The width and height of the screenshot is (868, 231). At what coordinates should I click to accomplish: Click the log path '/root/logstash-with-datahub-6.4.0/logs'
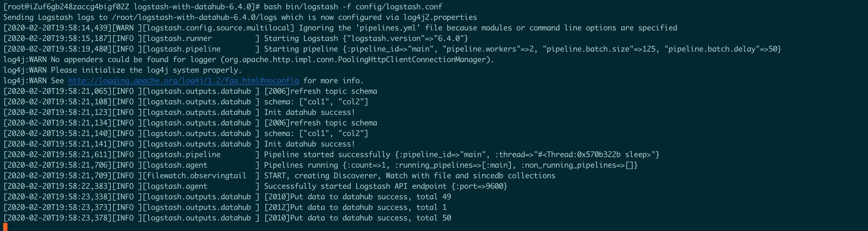pyautogui.click(x=194, y=17)
